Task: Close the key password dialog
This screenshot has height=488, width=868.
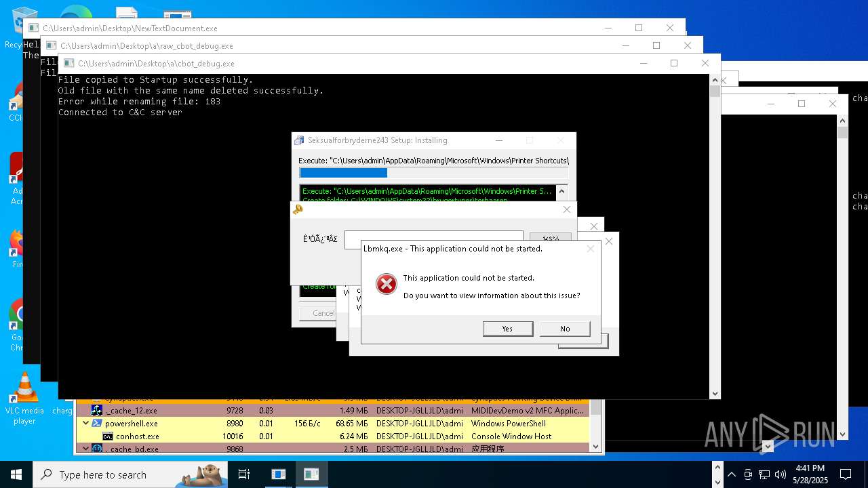Action: [567, 209]
